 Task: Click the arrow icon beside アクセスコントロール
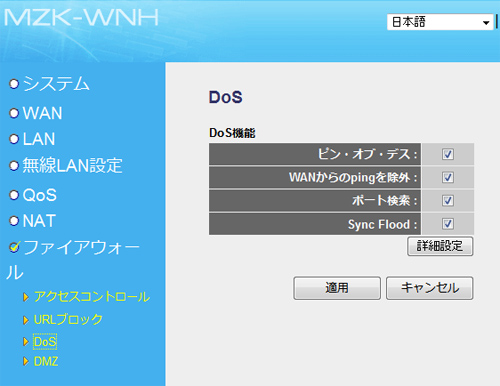(26, 297)
